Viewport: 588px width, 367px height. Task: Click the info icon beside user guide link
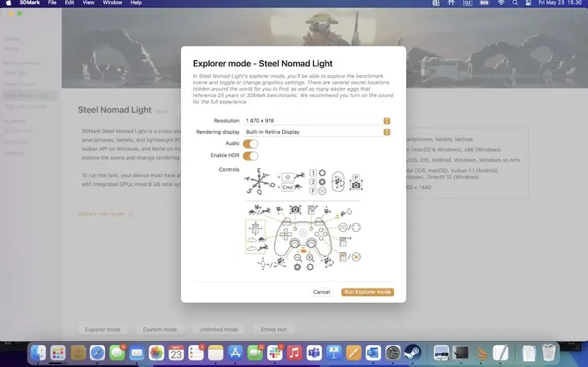(x=131, y=214)
